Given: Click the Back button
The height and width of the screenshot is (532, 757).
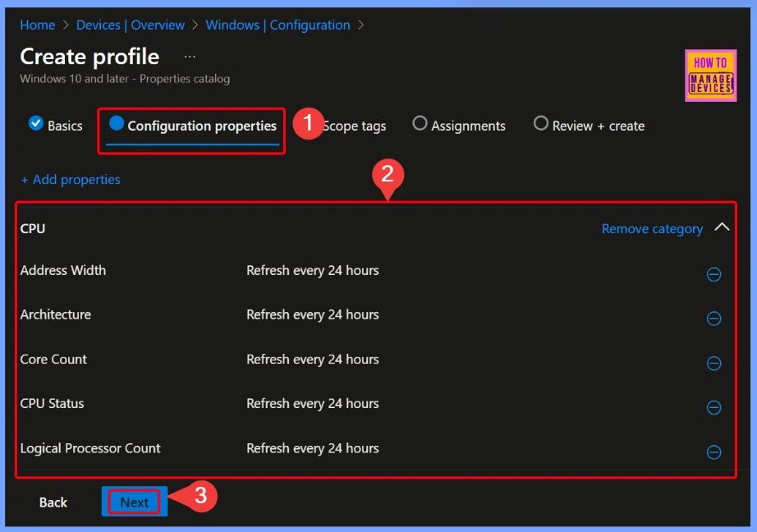Looking at the screenshot, I should click(53, 502).
